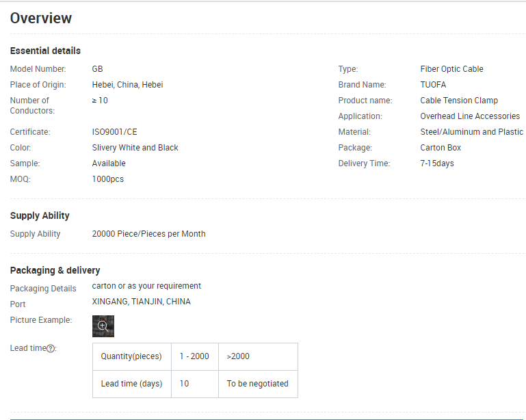Viewport: 526px width, 420px height.
Task: Select the 'Type:' label
Action: pos(348,69)
